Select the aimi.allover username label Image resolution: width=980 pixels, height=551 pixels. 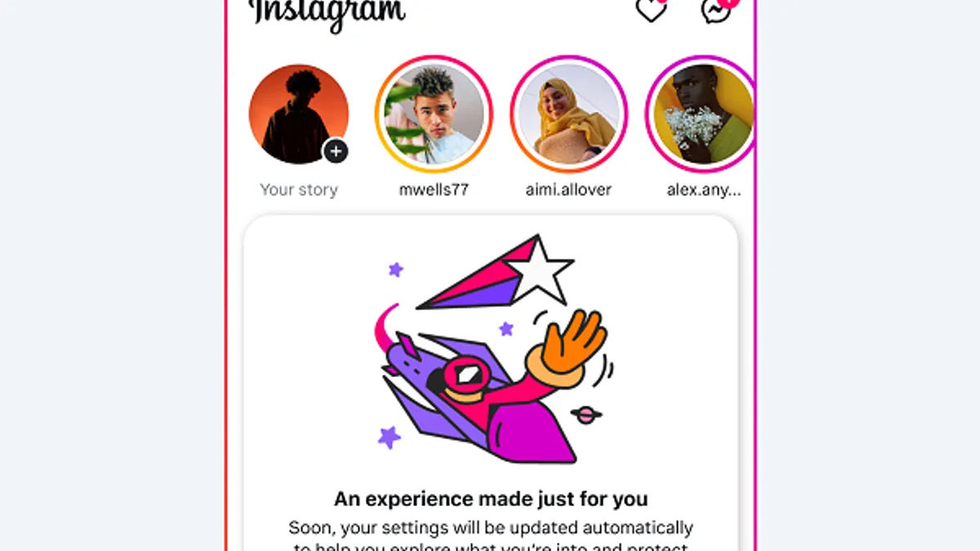569,189
